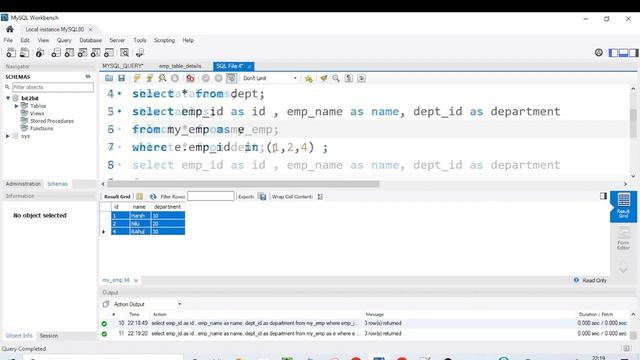
Task: Open the object inspector icon in main toolbar
Action: 40,53
